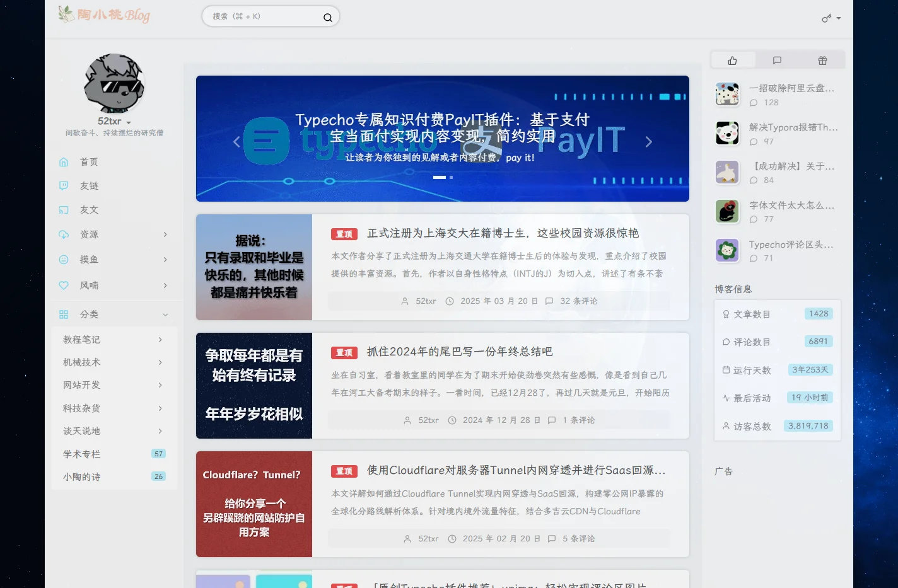Viewport: 898px width, 588px height.
Task: Open the 抓住2024年的尾巴 article title
Action: point(460,352)
